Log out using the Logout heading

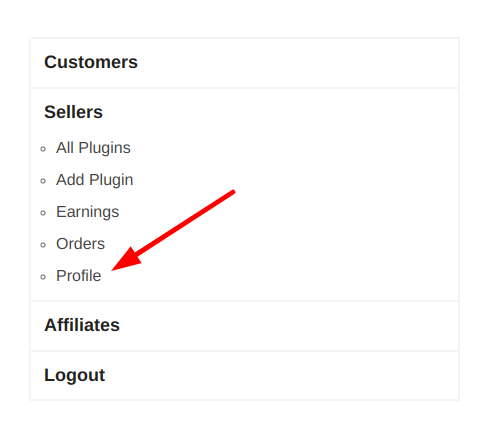tap(75, 375)
